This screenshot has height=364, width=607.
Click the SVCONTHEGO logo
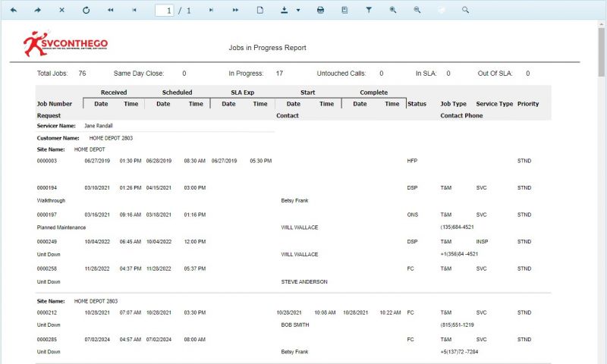65,44
